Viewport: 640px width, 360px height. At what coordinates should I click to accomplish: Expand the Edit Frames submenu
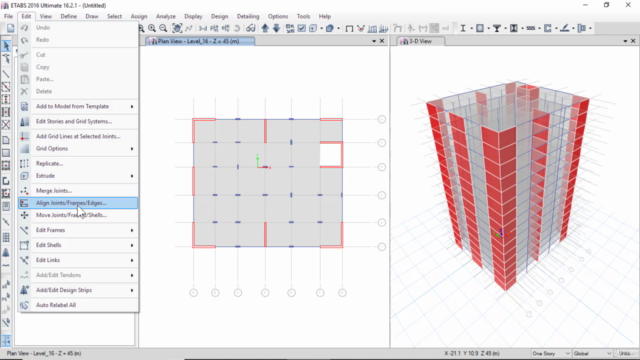(132, 230)
